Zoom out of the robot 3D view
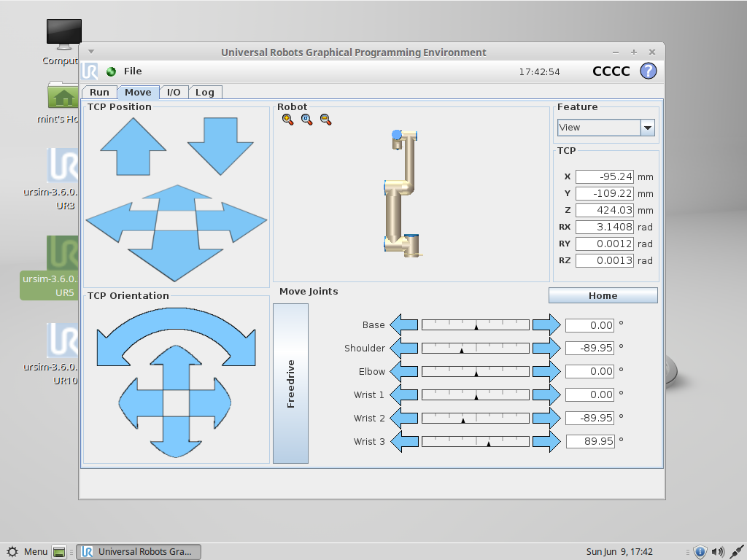 pyautogui.click(x=325, y=119)
